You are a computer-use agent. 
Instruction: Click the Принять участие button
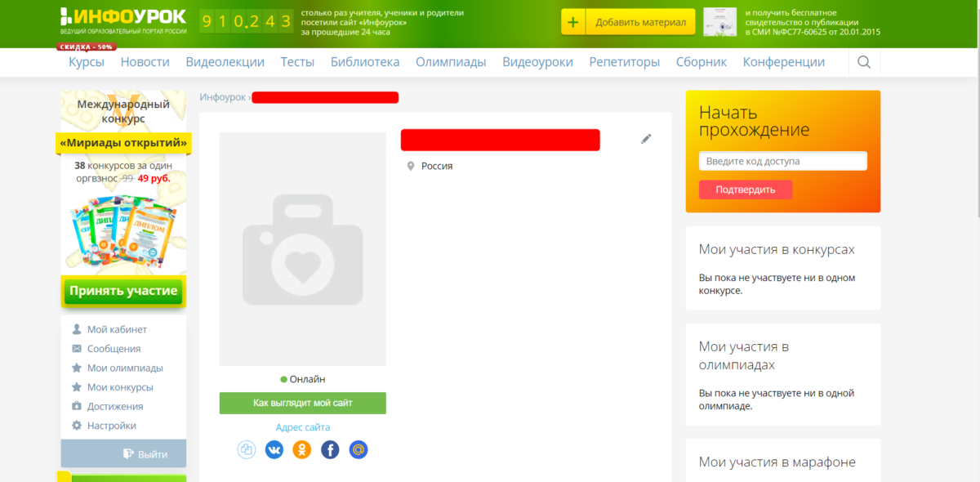click(x=123, y=291)
